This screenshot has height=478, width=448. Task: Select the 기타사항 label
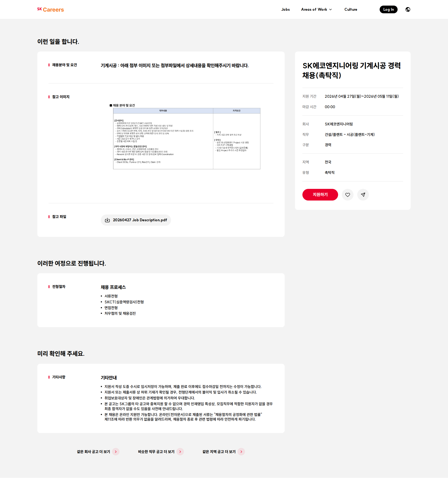[x=59, y=377]
